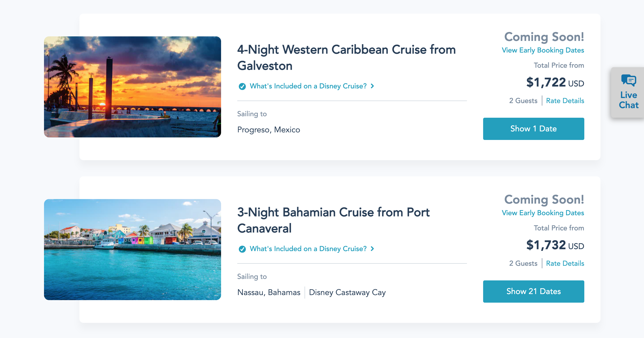
Task: Click the Progreso, Mexico destination text
Action: (x=268, y=130)
